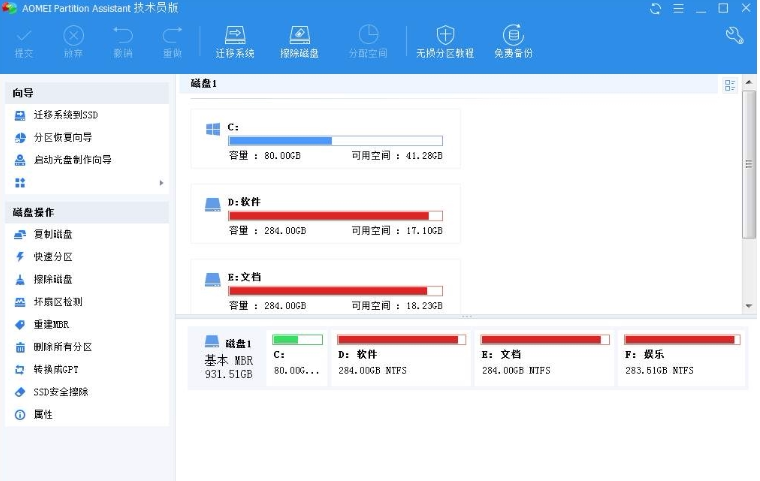Select 复制磁盘 in the sidebar
Viewport: 760px width, 481px height.
(x=52, y=234)
